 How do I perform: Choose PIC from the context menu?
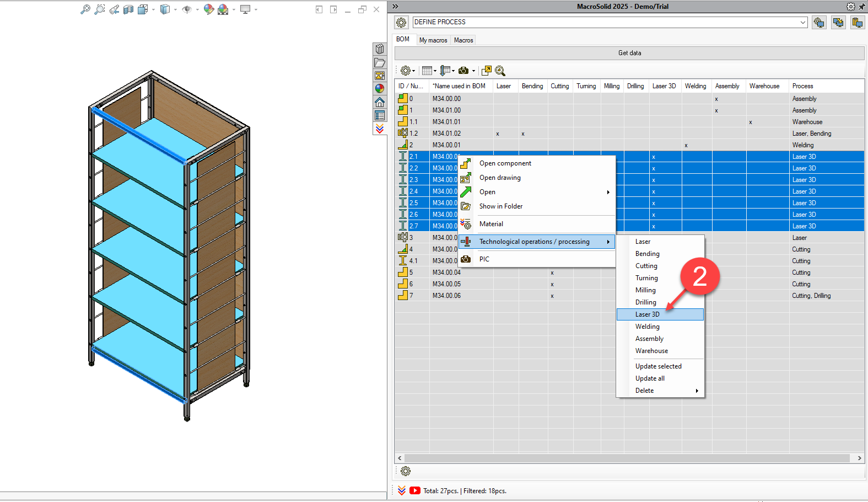(537, 259)
